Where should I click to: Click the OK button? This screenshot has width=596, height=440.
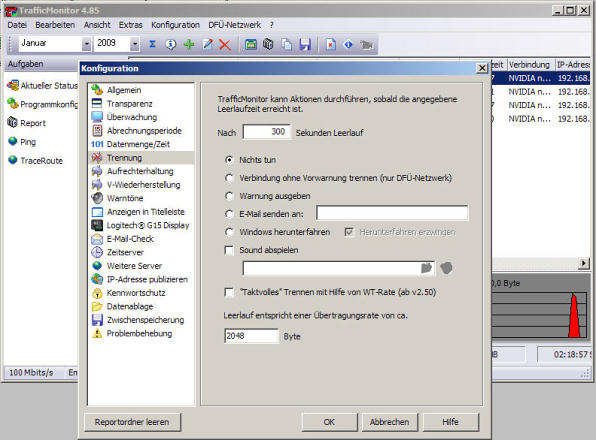coord(329,422)
